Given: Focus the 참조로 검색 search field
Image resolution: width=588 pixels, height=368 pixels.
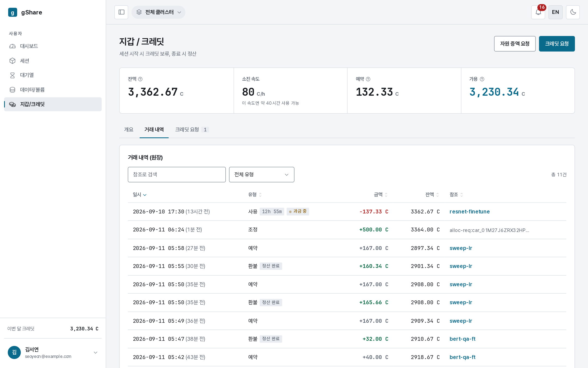Looking at the screenshot, I should tap(177, 174).
